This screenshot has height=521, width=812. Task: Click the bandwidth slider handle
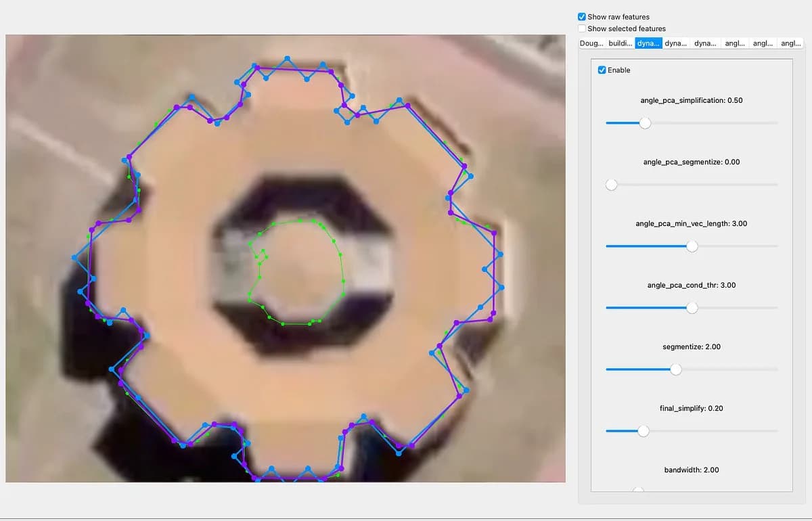click(637, 489)
